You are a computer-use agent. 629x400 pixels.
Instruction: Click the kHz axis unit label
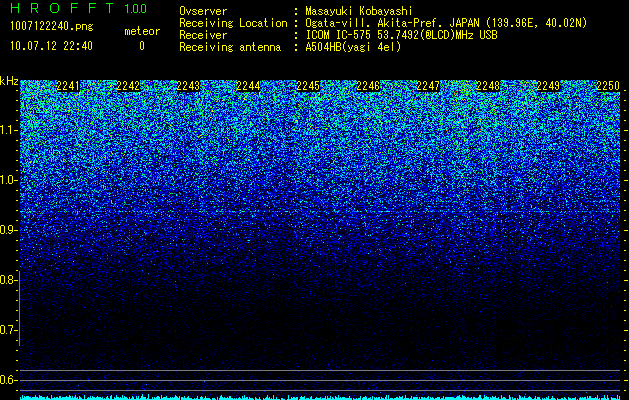click(x=9, y=82)
